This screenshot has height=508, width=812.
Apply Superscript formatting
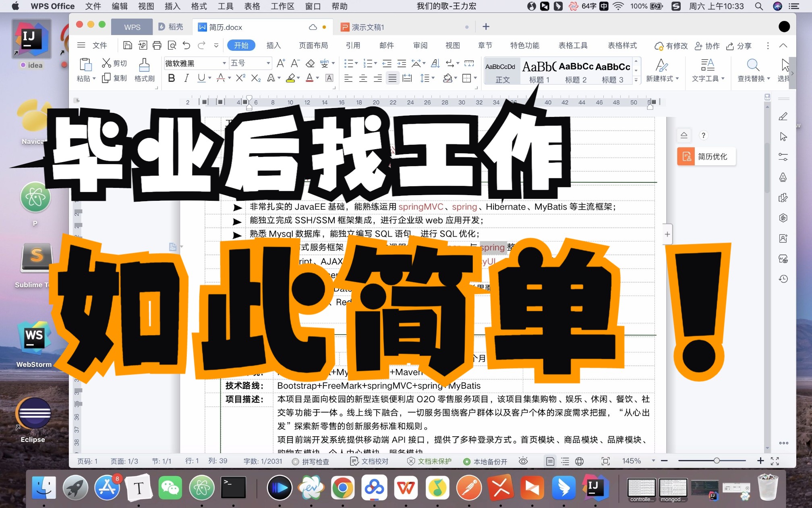[x=240, y=78]
